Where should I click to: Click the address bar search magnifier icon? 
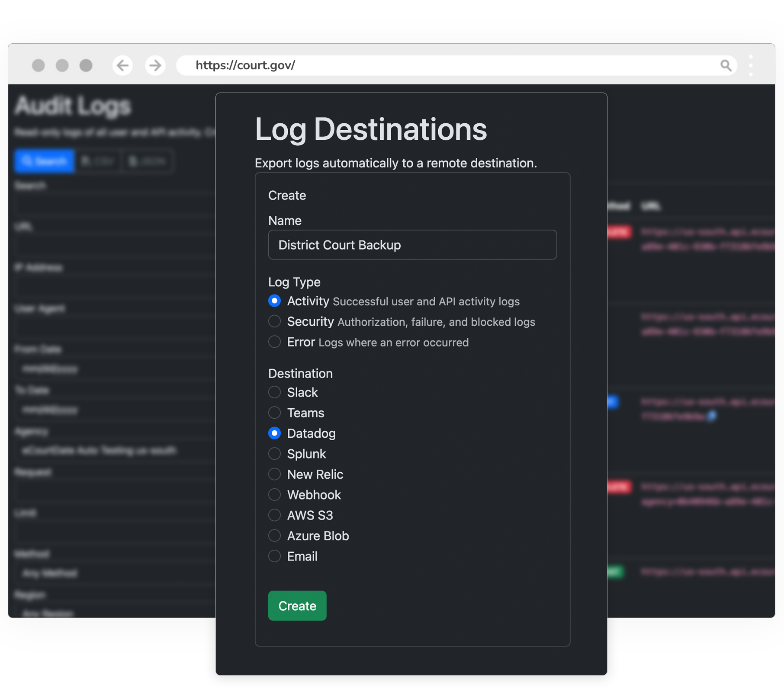726,65
